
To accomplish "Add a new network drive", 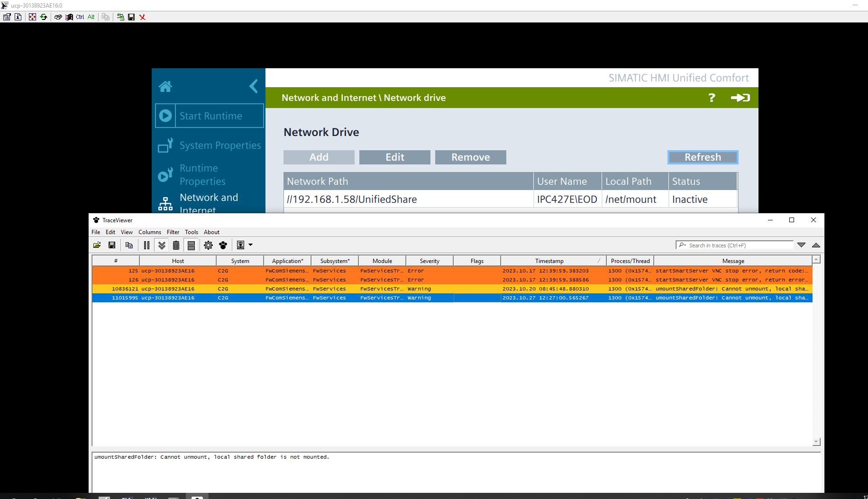I will pos(319,157).
